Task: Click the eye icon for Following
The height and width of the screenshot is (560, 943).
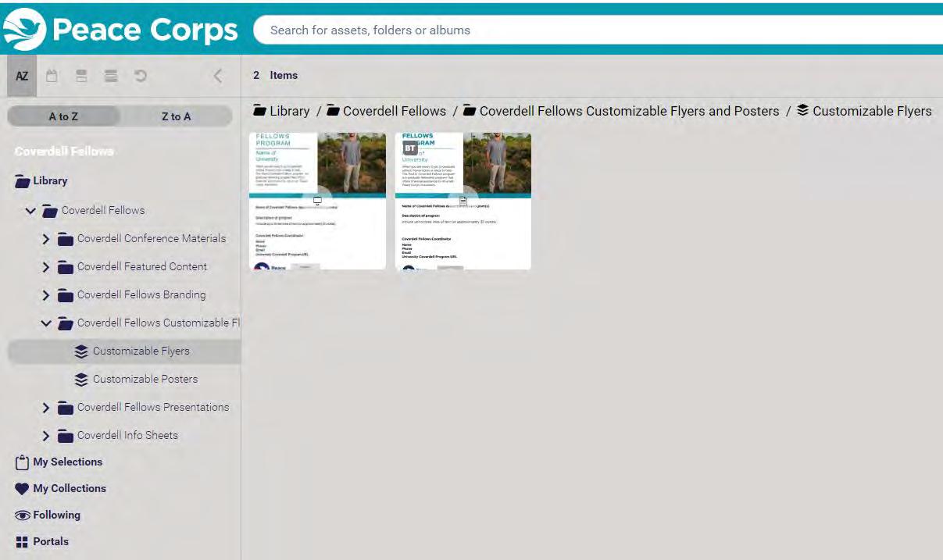Action: pos(22,515)
